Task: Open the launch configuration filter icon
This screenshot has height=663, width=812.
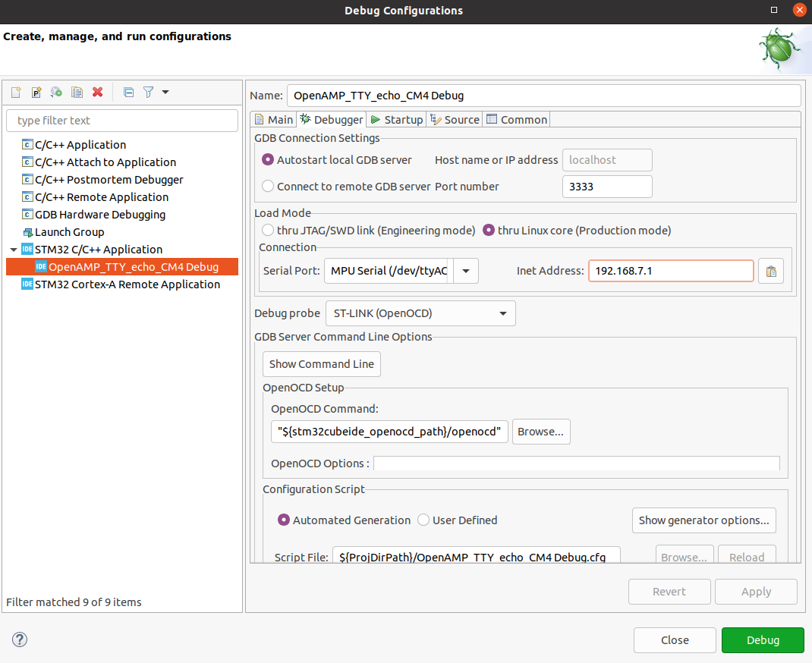Action: click(149, 92)
